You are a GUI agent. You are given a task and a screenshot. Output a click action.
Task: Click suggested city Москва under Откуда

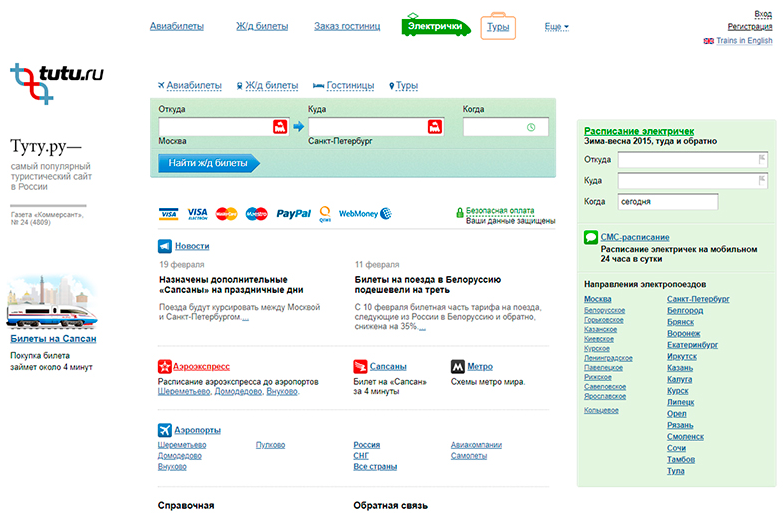click(172, 141)
